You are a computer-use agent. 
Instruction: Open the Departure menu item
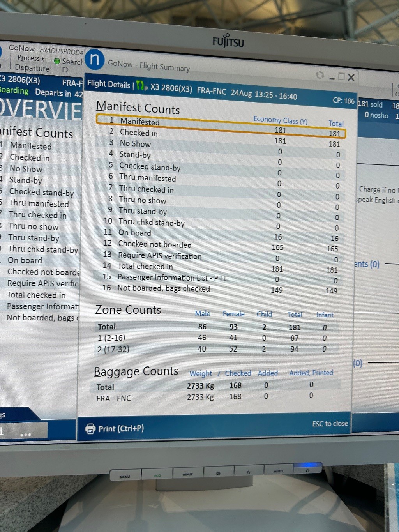[x=32, y=68]
